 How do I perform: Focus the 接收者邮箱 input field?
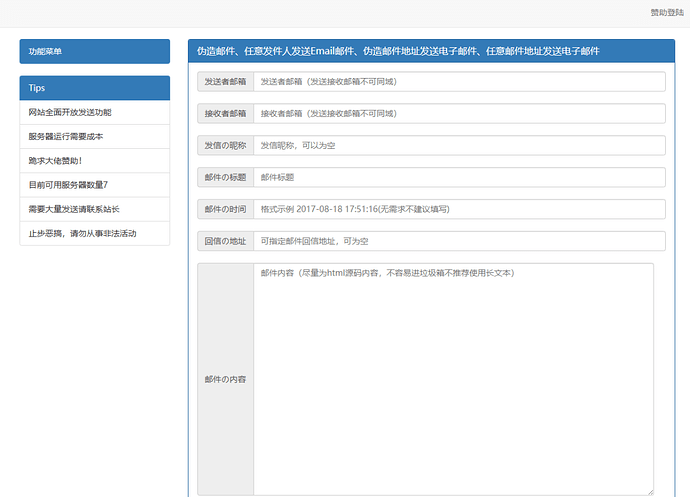click(459, 114)
